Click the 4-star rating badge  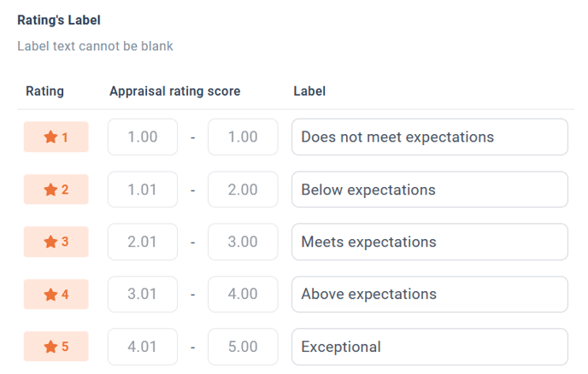56,295
